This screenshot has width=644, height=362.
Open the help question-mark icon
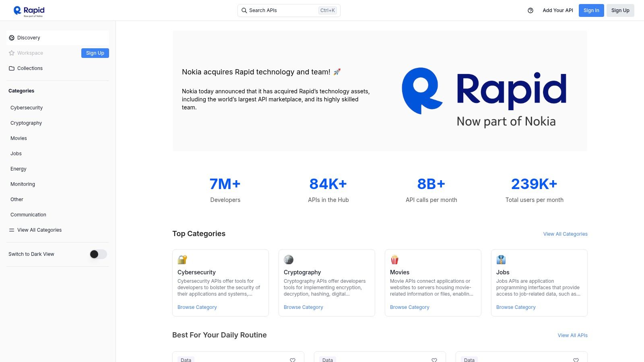click(529, 10)
